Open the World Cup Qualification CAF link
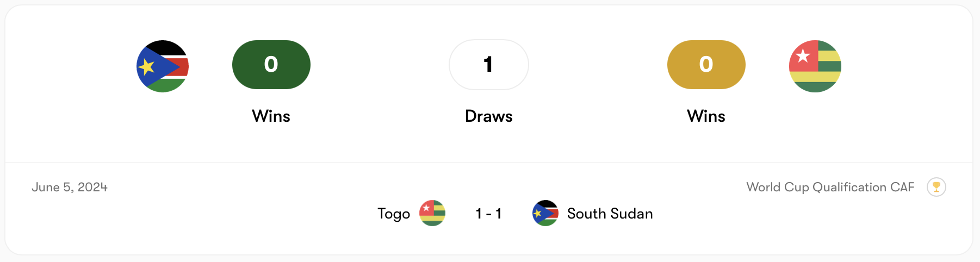This screenshot has height=262, width=980. tap(830, 187)
